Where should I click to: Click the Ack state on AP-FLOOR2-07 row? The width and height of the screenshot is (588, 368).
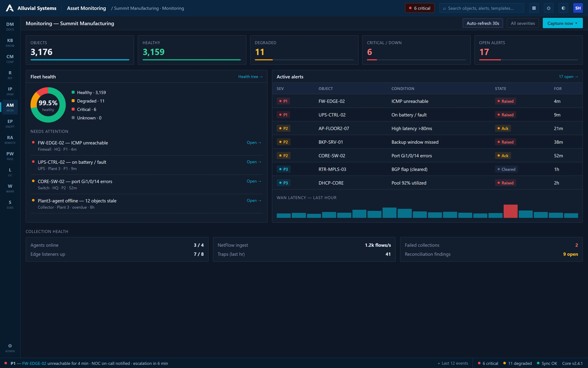[503, 128]
